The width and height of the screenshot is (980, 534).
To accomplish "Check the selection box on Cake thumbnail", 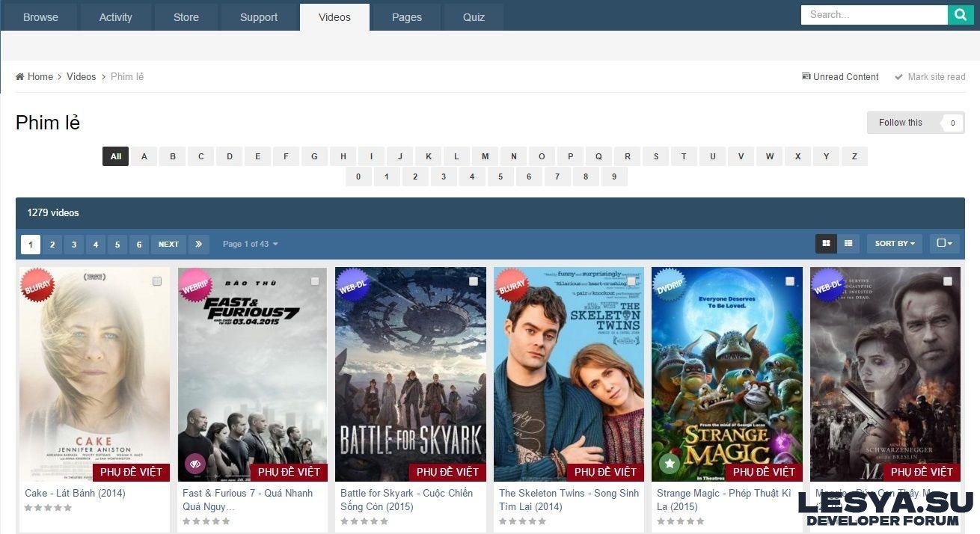I will [x=157, y=281].
